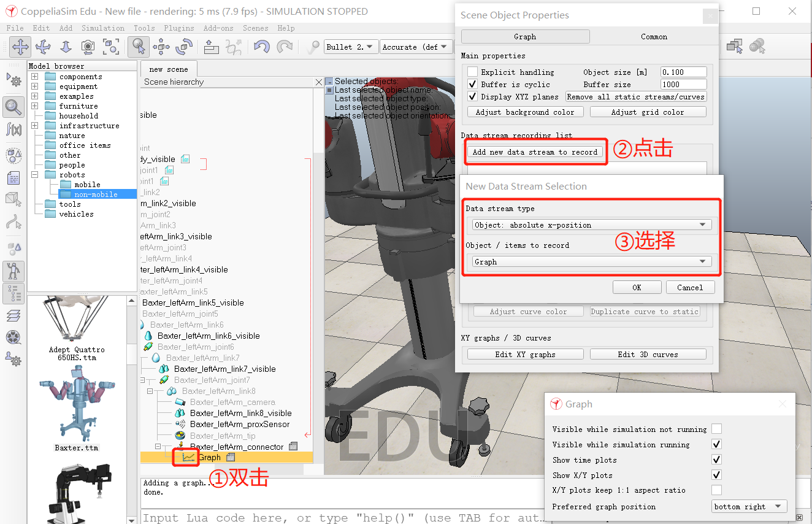Open the video recorder panel
The image size is (812, 524).
click(x=13, y=337)
